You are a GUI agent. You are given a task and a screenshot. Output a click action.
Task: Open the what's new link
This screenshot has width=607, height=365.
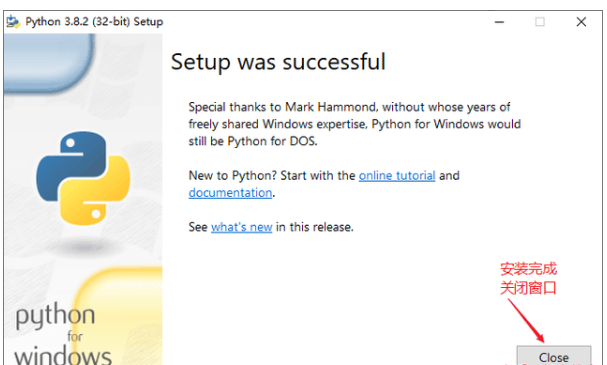tap(242, 227)
